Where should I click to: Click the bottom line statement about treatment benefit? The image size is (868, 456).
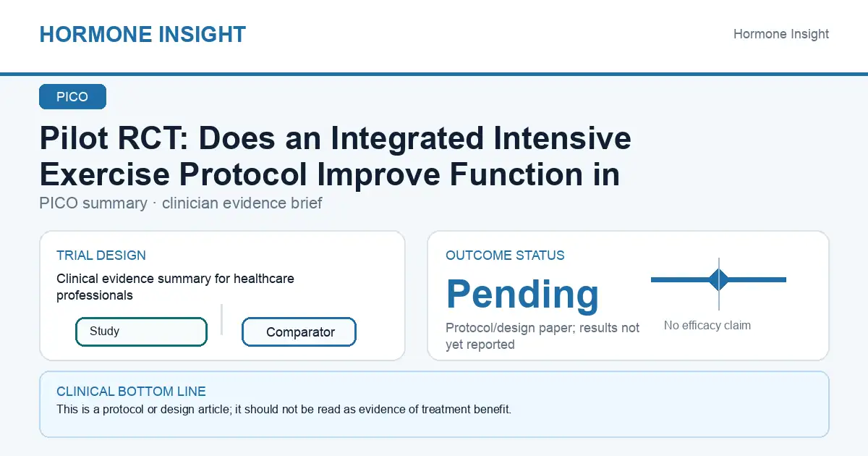(284, 410)
